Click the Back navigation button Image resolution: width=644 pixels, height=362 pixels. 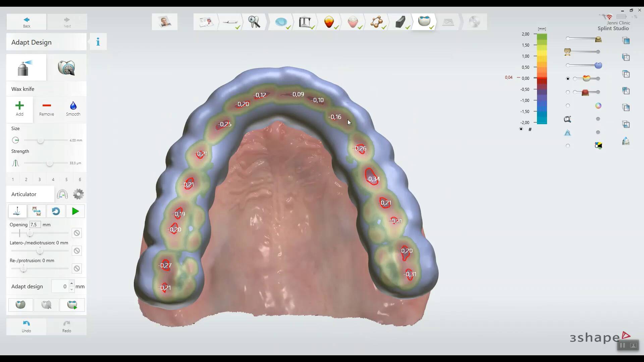(26, 22)
